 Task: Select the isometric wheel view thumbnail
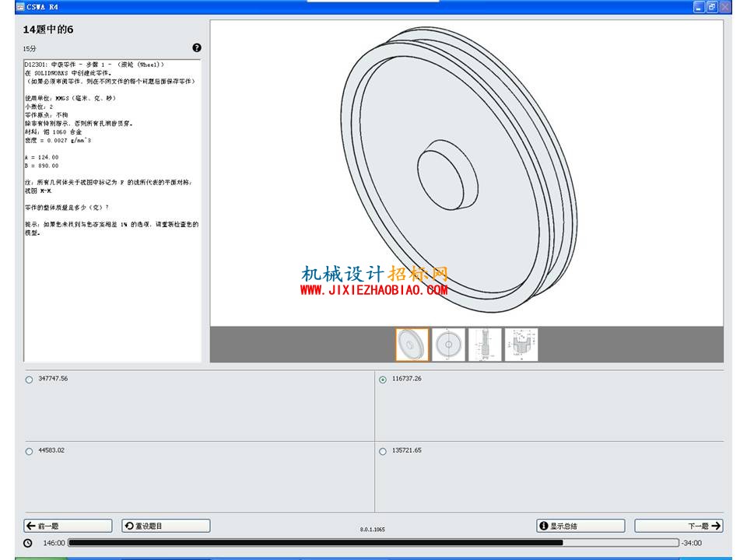(x=412, y=345)
